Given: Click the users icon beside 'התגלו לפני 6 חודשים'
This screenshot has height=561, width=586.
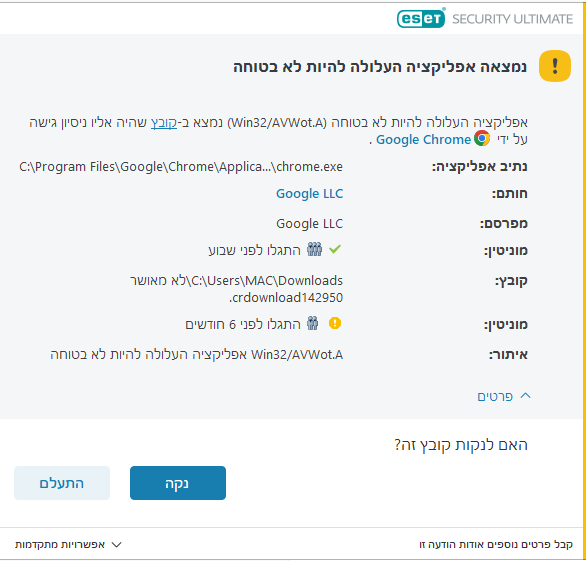Looking at the screenshot, I should pyautogui.click(x=312, y=323).
